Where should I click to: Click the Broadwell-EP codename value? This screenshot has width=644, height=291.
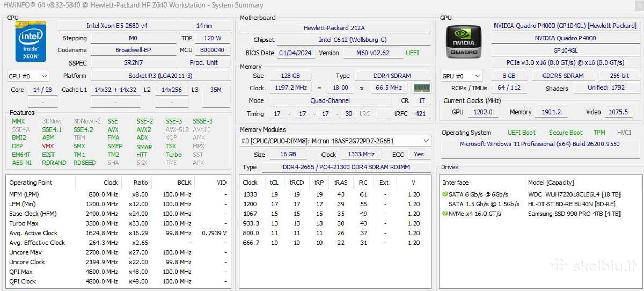click(133, 50)
